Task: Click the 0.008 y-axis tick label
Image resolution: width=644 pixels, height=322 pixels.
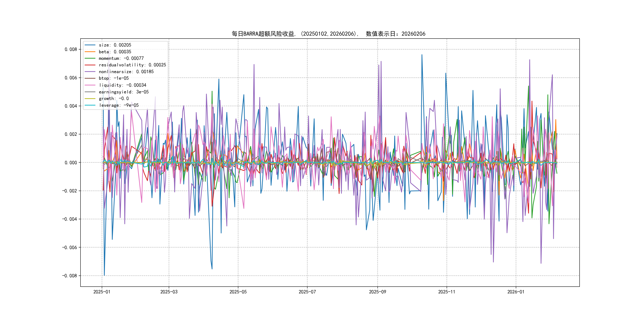Action: (x=71, y=49)
